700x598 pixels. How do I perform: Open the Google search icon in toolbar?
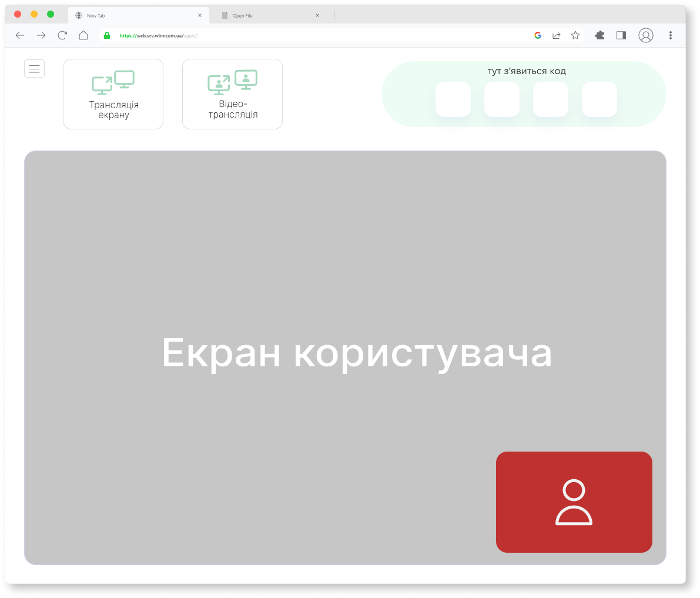537,35
